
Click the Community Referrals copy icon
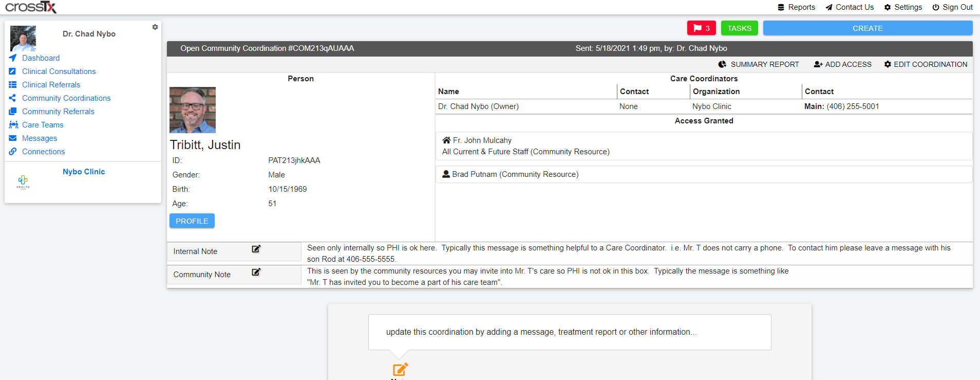pos(13,112)
